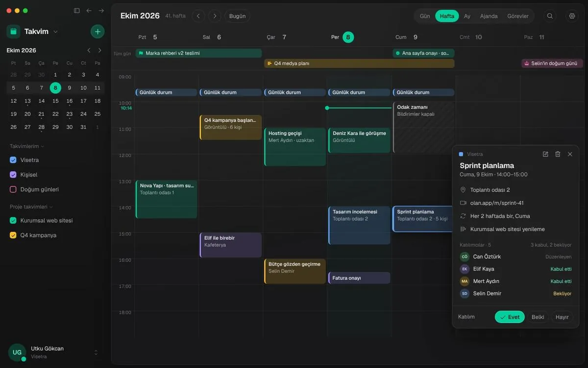Image resolution: width=588 pixels, height=368 pixels.
Task: Enable the Doğum günleri calendar checkbox
Action: (13, 189)
